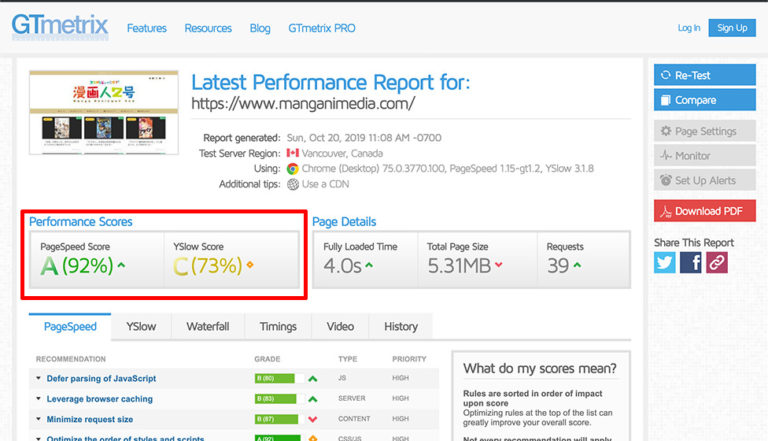Open Blog in top navigation
768x441 pixels.
click(x=260, y=28)
